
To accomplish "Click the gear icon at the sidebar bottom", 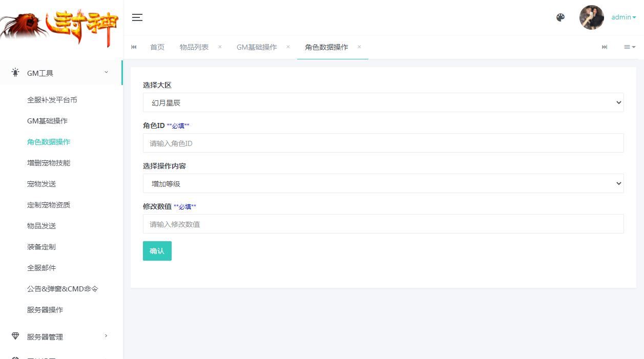I will coord(14,357).
